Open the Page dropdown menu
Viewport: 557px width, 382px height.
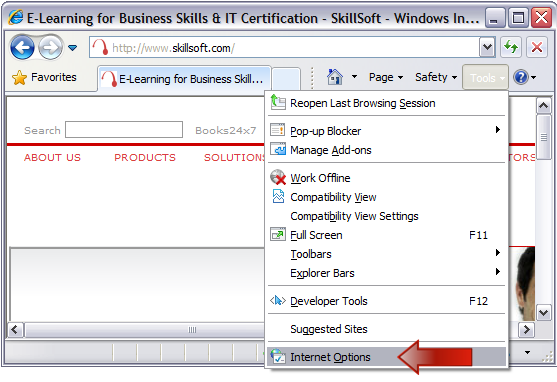(386, 77)
